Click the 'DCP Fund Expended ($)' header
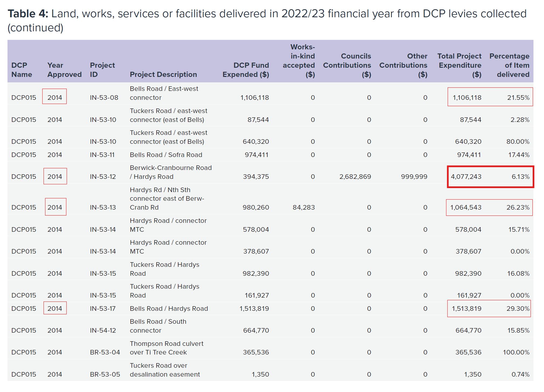Viewport: 544px width, 392px height. click(x=246, y=70)
